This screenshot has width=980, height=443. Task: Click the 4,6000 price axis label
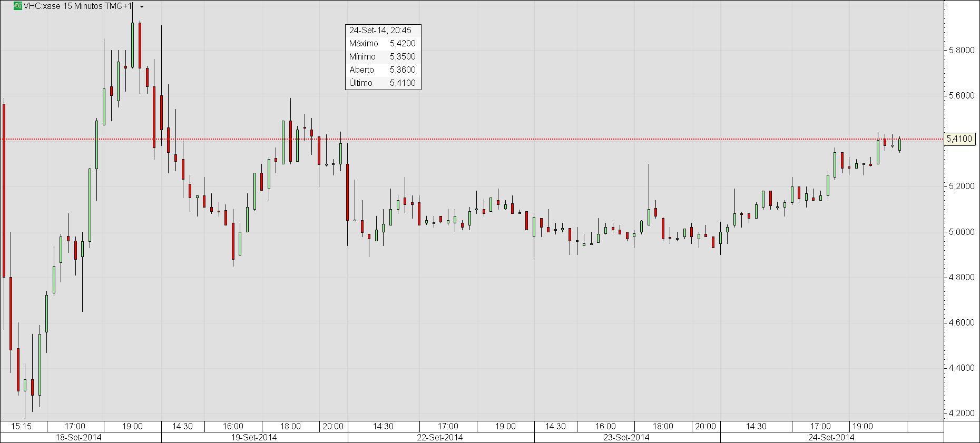tap(961, 322)
